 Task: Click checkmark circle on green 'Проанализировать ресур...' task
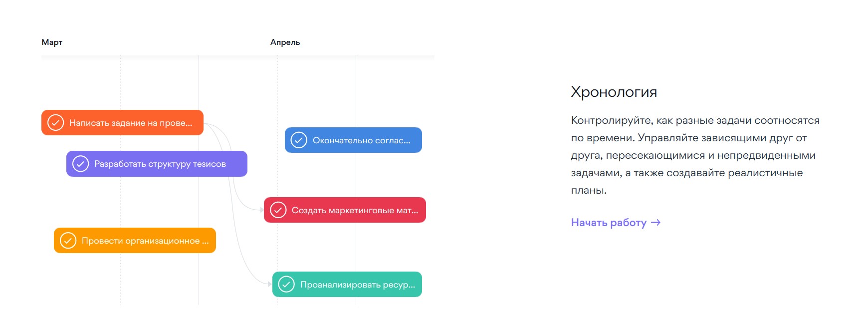(x=286, y=285)
